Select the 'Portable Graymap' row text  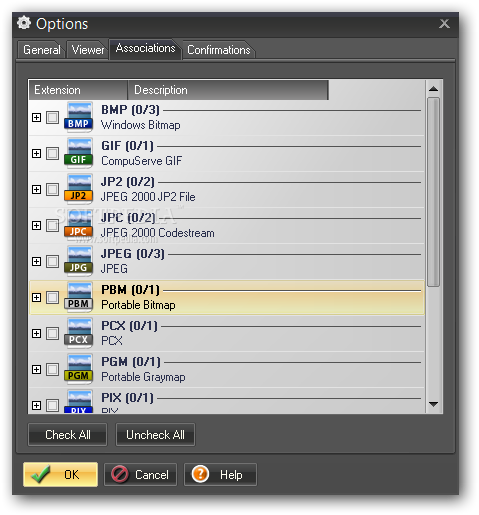143,377
